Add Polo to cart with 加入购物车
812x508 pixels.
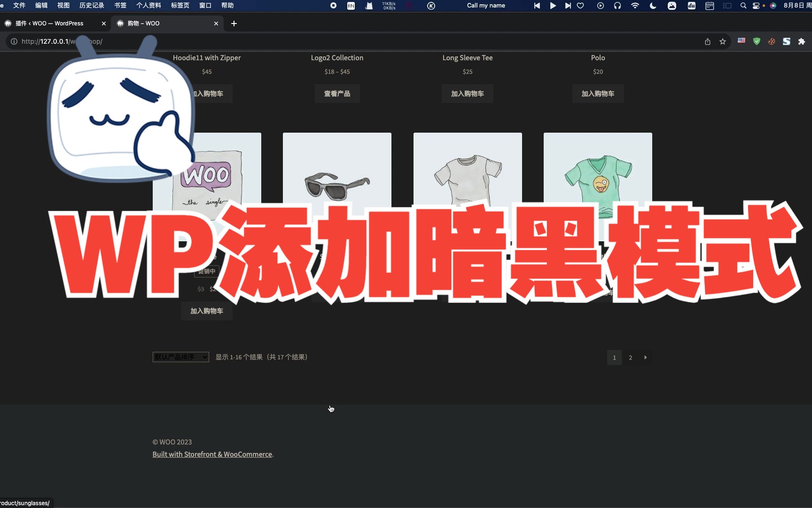point(598,94)
